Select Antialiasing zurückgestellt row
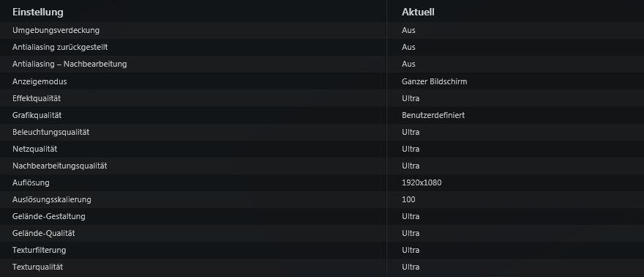 click(322, 47)
